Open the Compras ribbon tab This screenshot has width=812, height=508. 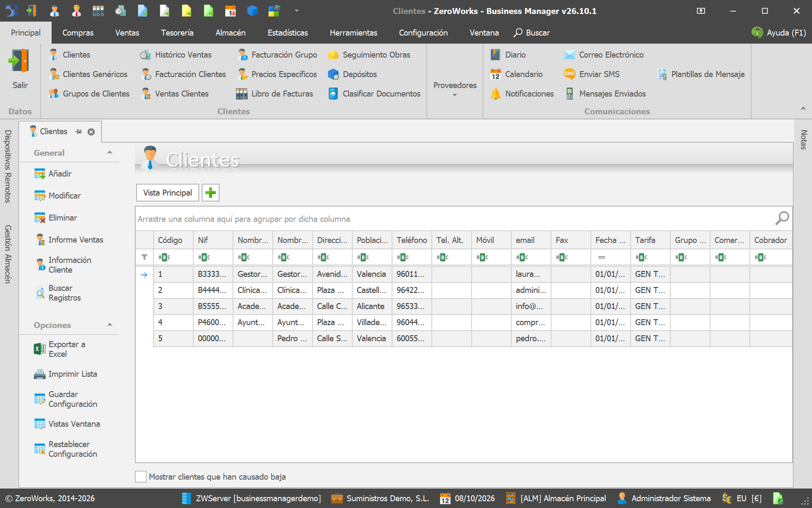pos(78,33)
